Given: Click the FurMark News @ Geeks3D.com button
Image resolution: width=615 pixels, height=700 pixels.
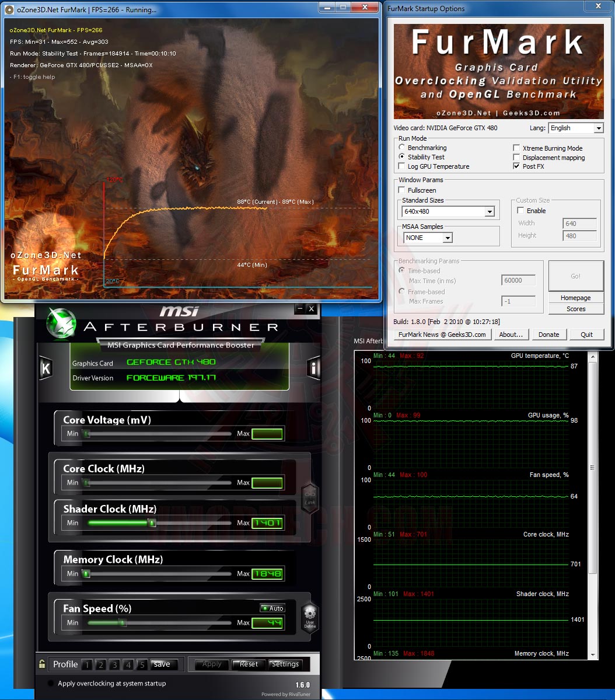Looking at the screenshot, I should click(442, 335).
